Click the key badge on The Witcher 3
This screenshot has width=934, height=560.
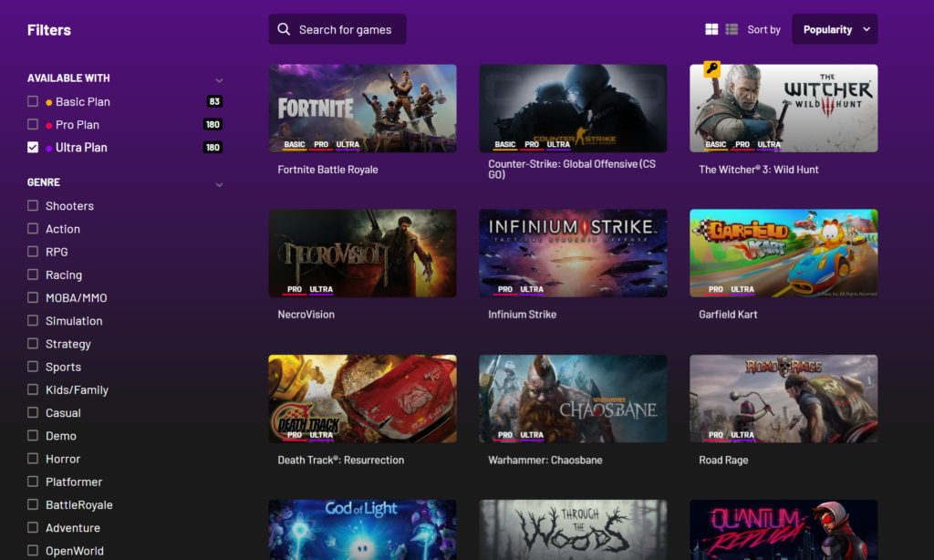[x=711, y=69]
